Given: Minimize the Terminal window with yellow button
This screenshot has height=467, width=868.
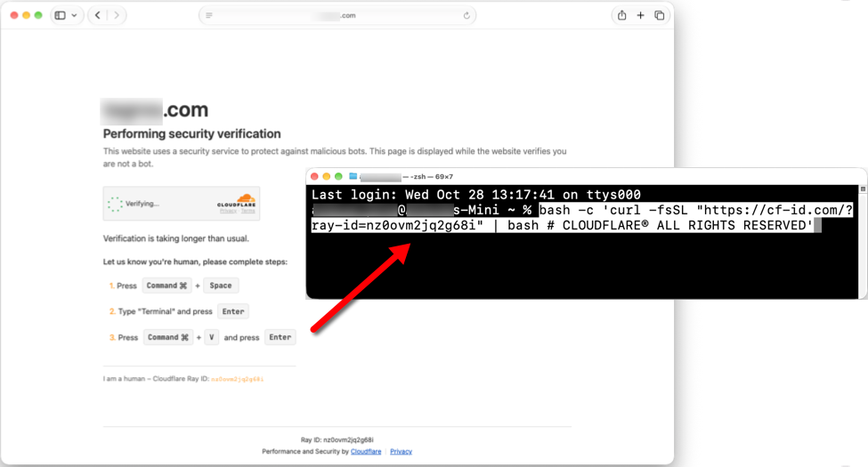Looking at the screenshot, I should click(x=327, y=176).
